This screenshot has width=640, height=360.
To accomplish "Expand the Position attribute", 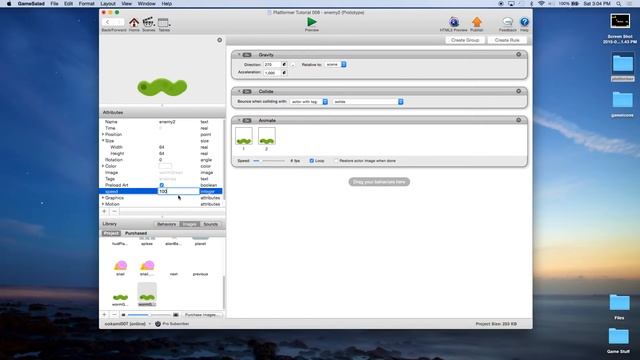I will click(x=103, y=134).
